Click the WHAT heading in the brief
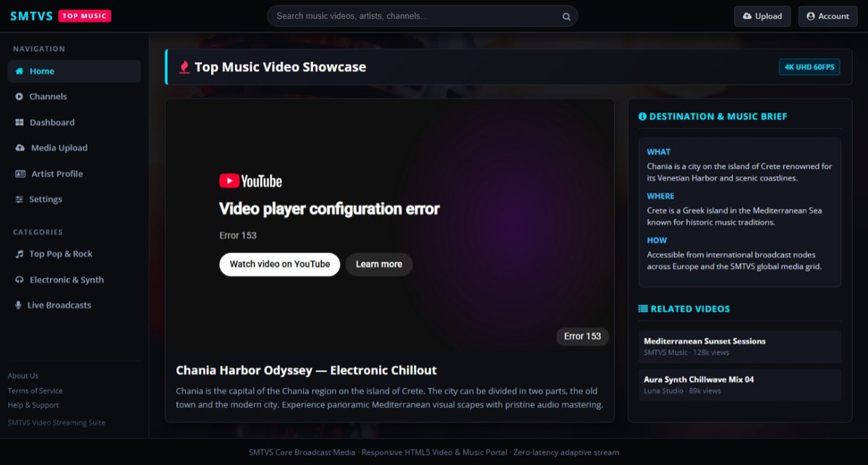Viewport: 868px width, 465px height. point(659,152)
